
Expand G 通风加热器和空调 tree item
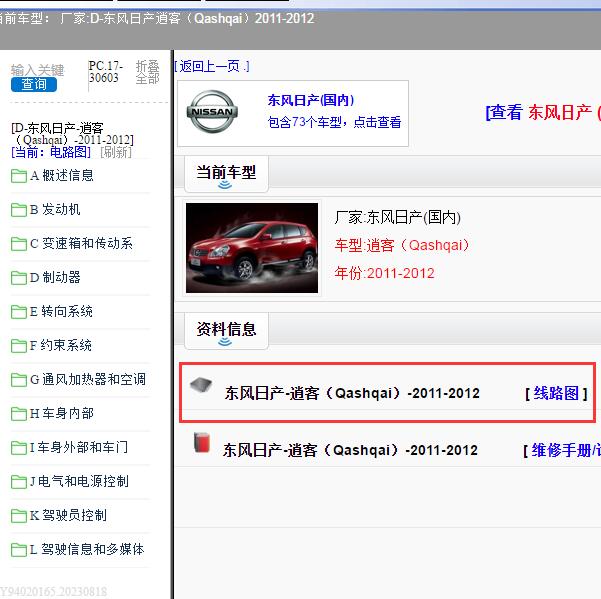point(88,379)
